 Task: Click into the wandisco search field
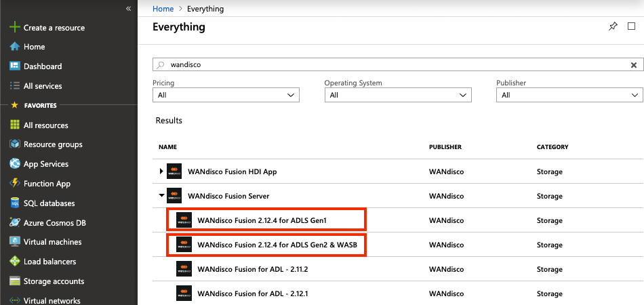[x=397, y=65]
